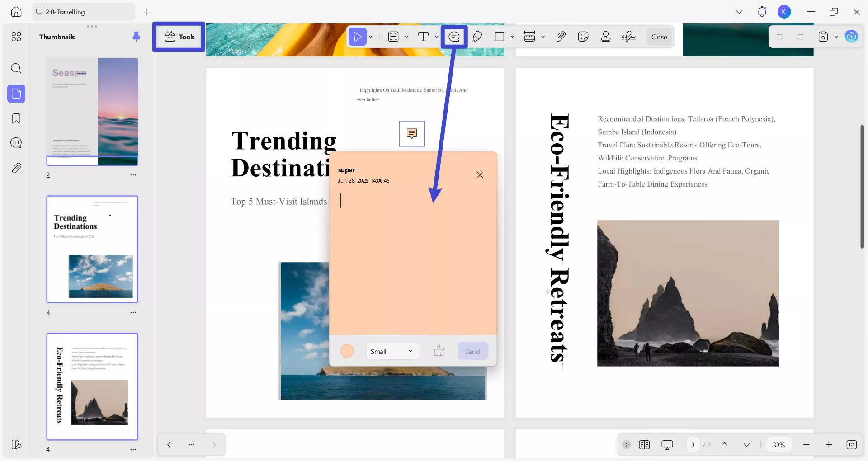Select the pencil drawing tool
The height and width of the screenshot is (461, 868).
477,37
